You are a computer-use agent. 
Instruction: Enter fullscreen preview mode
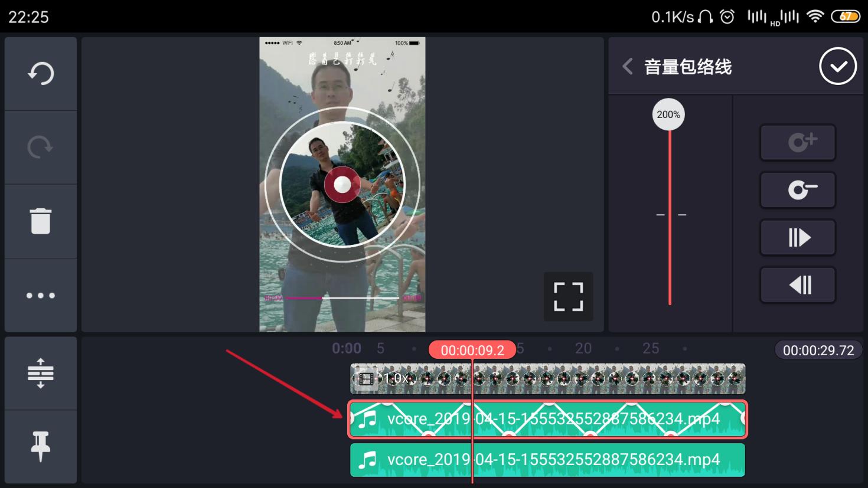568,297
